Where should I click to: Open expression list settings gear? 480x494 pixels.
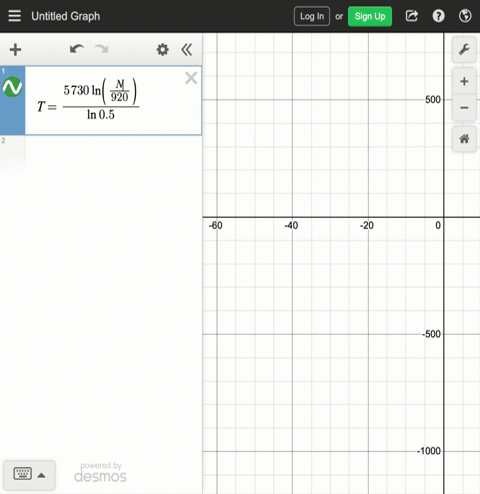coord(163,50)
